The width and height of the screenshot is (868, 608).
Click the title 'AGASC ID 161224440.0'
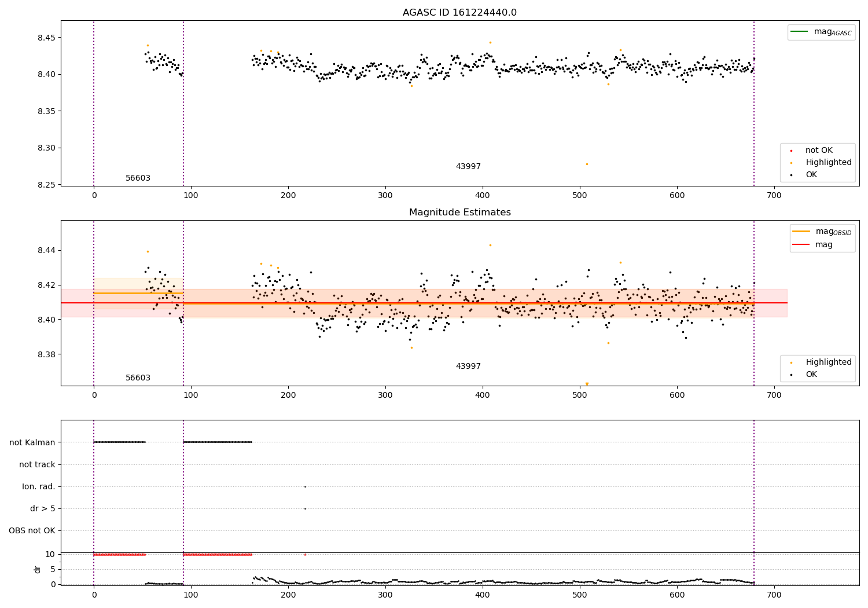point(459,13)
